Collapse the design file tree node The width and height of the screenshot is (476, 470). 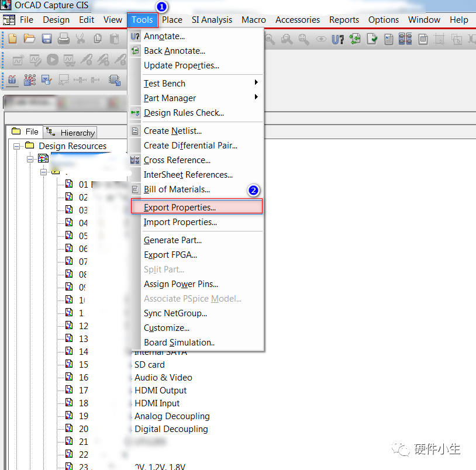(30, 159)
